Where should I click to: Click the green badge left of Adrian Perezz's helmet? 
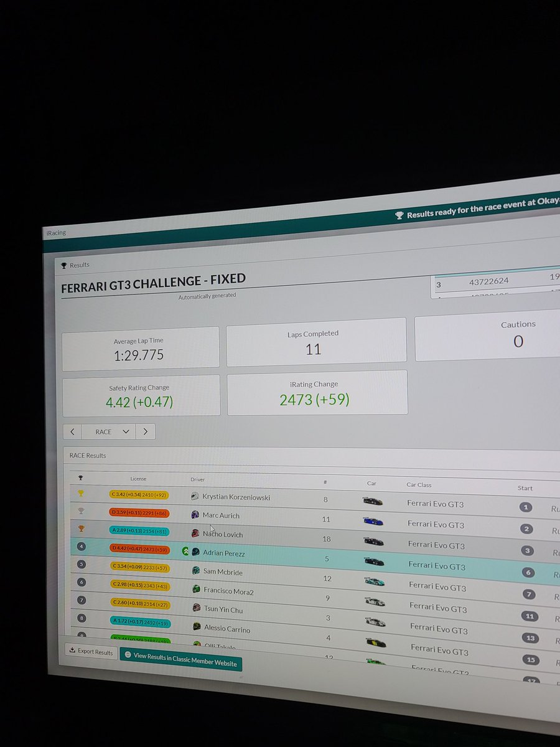pyautogui.click(x=185, y=551)
